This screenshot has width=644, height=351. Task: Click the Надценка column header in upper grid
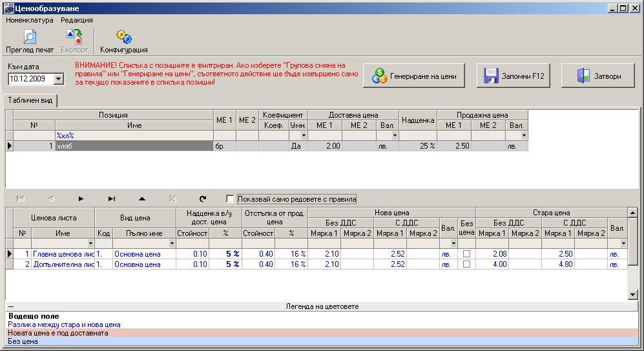pyautogui.click(x=418, y=120)
